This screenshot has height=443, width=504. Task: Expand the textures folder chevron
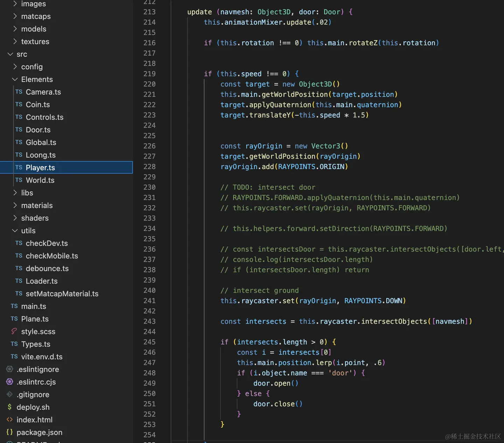[15, 41]
